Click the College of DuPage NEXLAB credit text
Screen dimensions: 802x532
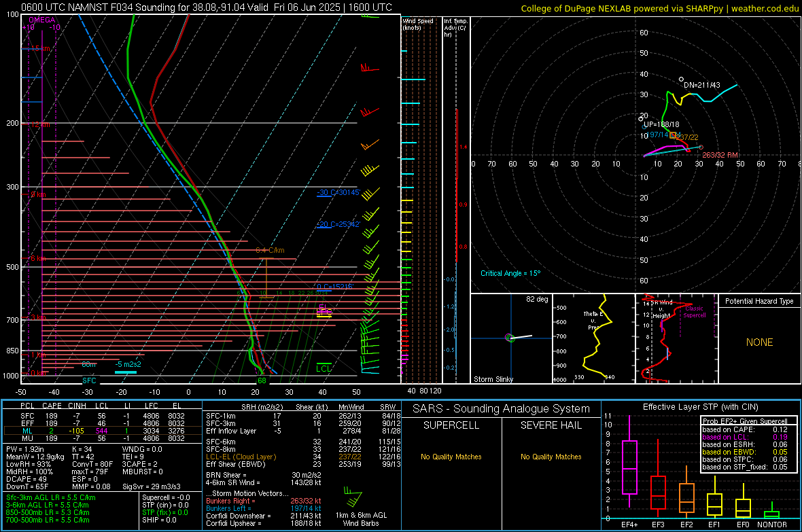point(660,8)
